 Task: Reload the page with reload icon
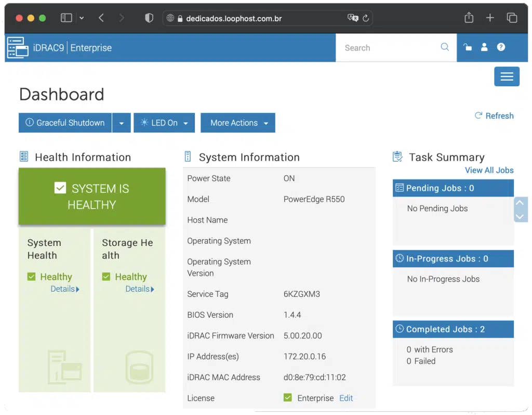365,18
